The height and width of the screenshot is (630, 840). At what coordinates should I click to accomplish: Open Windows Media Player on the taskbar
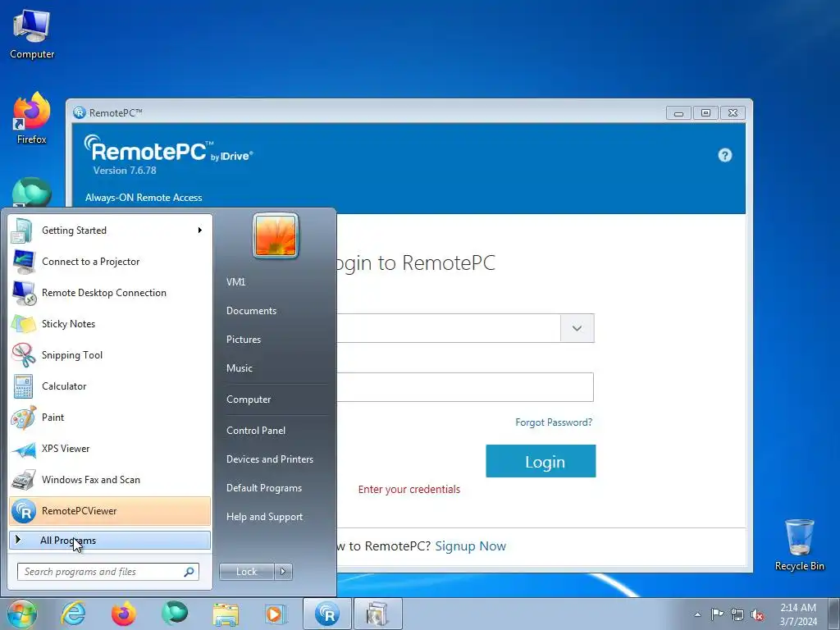[276, 614]
